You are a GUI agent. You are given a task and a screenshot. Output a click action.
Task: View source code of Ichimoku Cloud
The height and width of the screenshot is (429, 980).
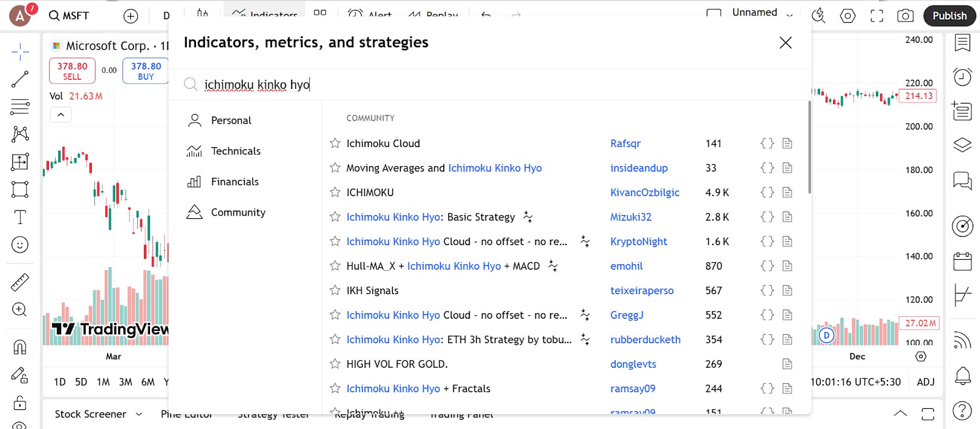(x=767, y=143)
